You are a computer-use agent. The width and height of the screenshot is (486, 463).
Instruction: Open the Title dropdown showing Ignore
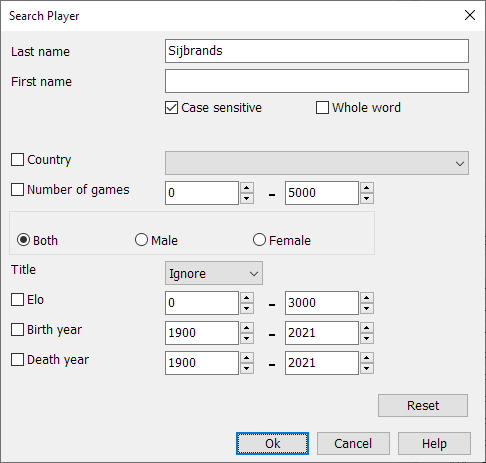(x=214, y=273)
